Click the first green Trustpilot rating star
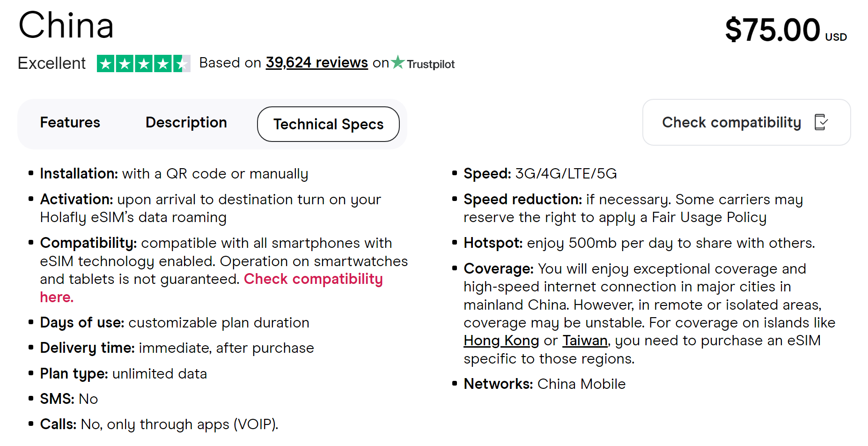868x446 pixels. tap(106, 64)
